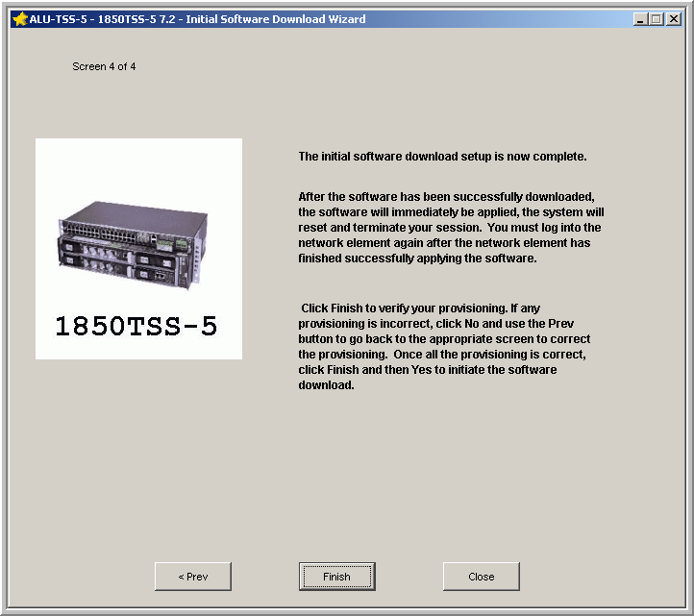Close the window using the title bar X

click(x=673, y=19)
